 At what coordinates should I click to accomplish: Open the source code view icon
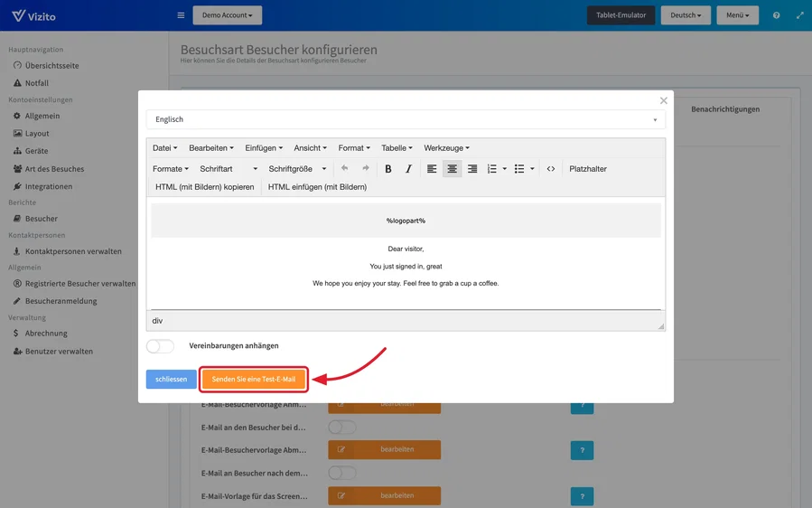tap(551, 168)
